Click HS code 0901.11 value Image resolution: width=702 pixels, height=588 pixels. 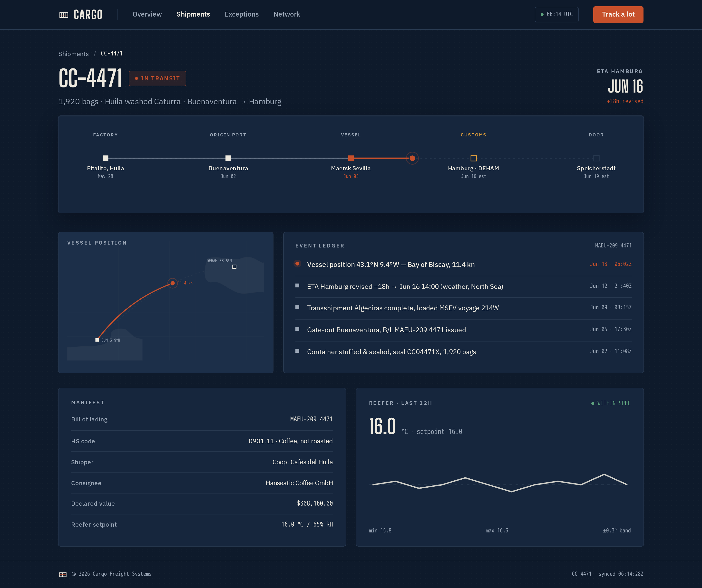291,441
